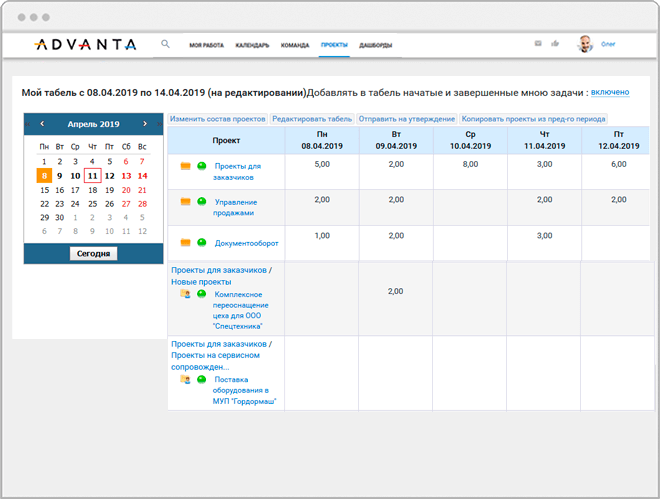Click user name Олег
The height and width of the screenshot is (499, 660).
pyautogui.click(x=608, y=44)
